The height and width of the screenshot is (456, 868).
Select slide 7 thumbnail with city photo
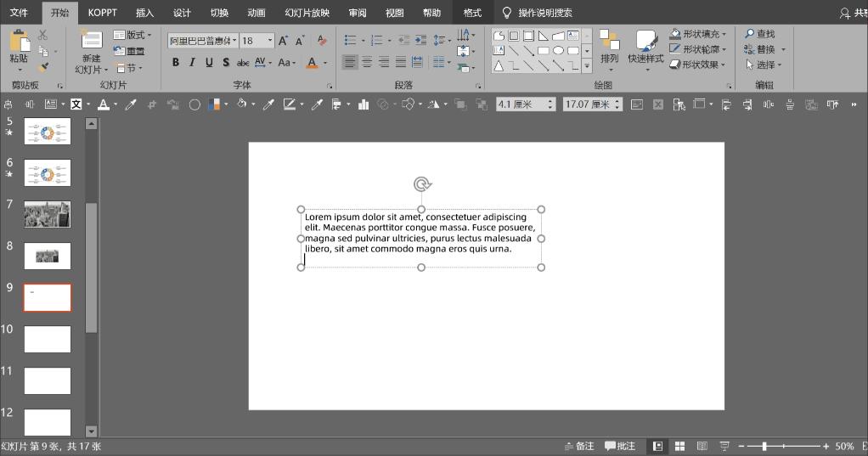click(x=48, y=214)
